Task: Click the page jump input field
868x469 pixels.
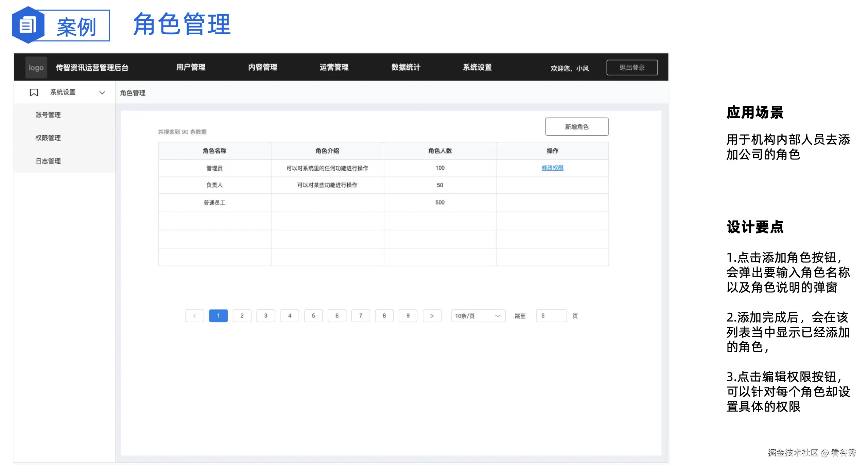Action: (x=551, y=316)
